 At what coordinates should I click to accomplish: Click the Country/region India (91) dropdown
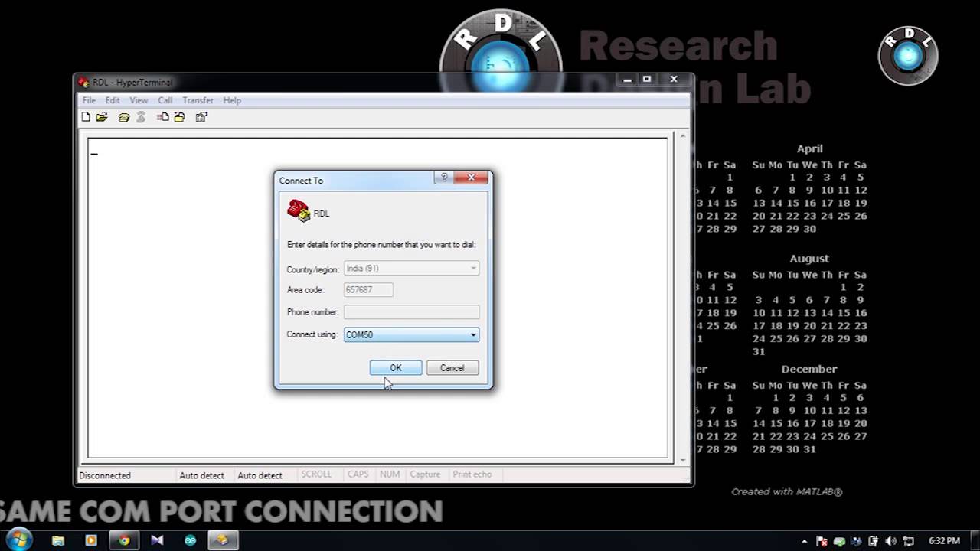click(x=412, y=268)
